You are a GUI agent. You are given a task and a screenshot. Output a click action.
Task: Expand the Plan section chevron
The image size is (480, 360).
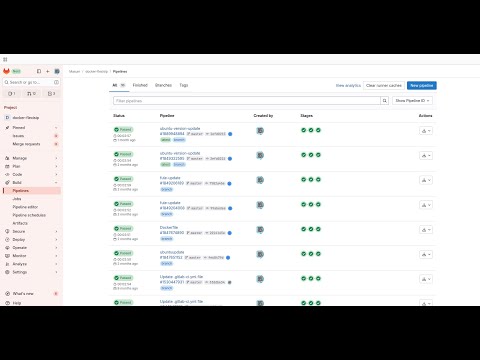coord(56,166)
